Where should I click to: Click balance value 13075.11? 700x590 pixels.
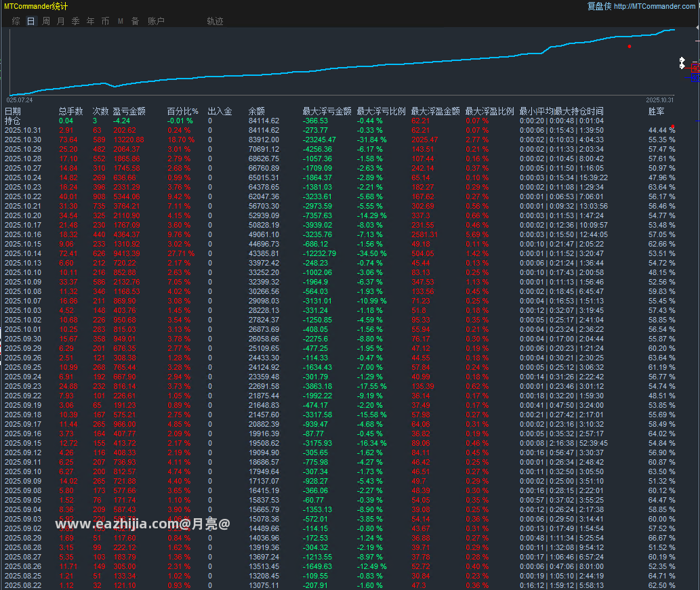[x=264, y=585]
